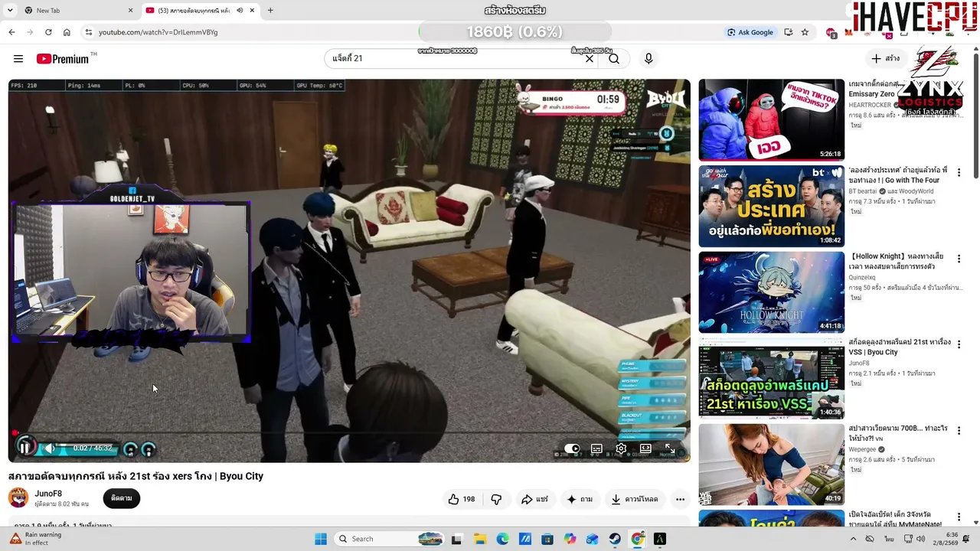Image resolution: width=980 pixels, height=551 pixels.
Task: Switch to Google Chrome in the taskbar
Action: 638,539
